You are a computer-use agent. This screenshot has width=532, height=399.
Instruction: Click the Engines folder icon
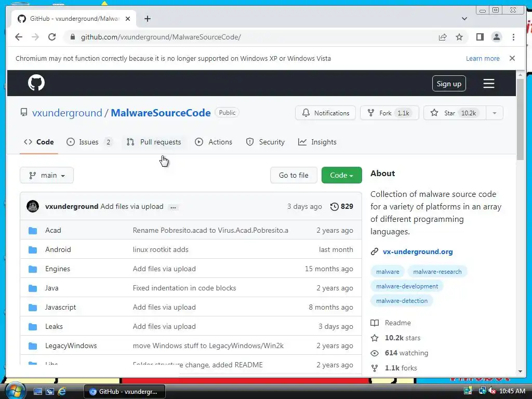point(33,269)
